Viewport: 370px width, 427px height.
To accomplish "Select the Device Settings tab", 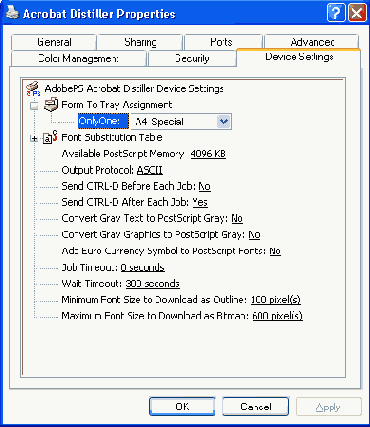I will (299, 57).
